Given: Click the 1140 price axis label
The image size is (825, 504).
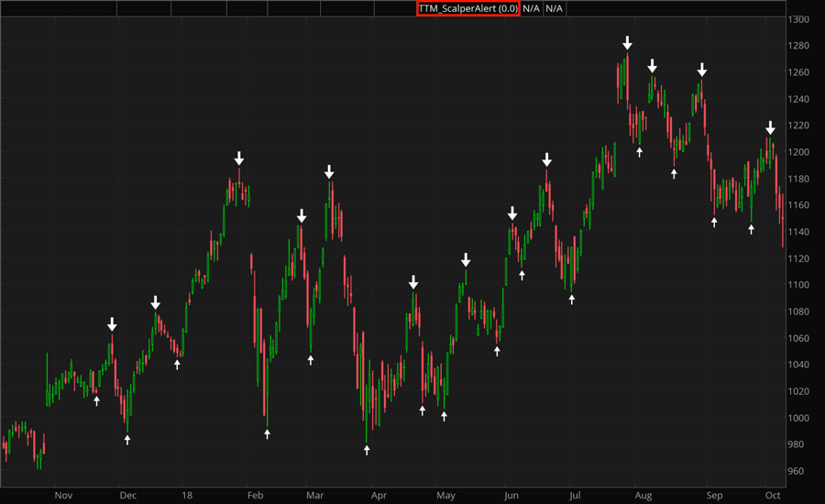Looking at the screenshot, I should 800,232.
